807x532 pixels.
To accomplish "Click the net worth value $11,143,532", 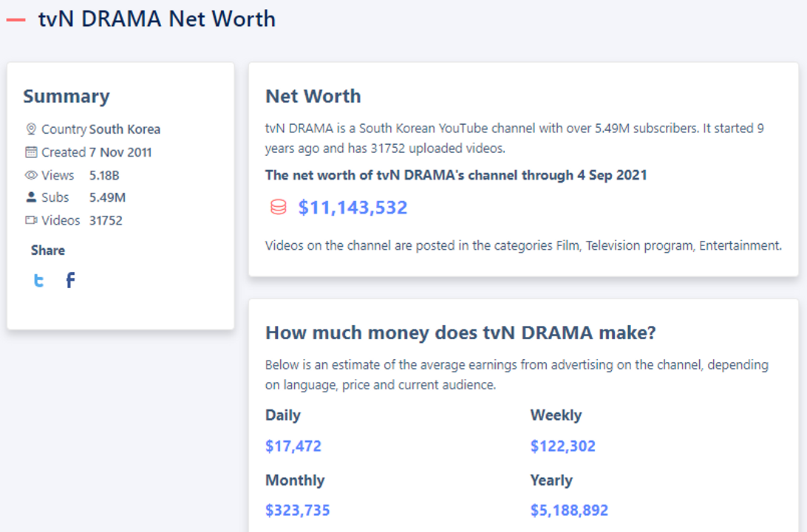I will click(353, 208).
